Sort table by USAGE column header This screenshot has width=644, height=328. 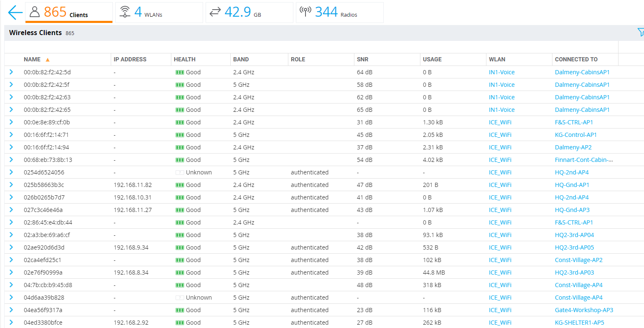(x=432, y=59)
